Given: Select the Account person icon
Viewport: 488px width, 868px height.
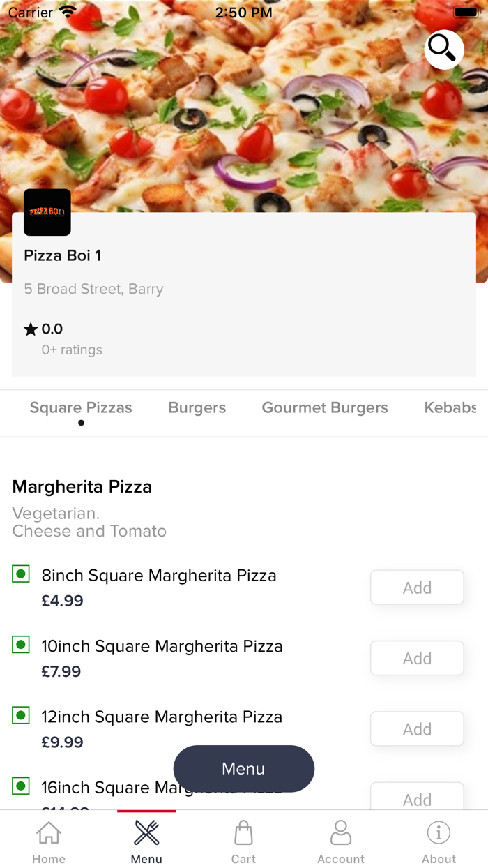Looking at the screenshot, I should [x=341, y=832].
